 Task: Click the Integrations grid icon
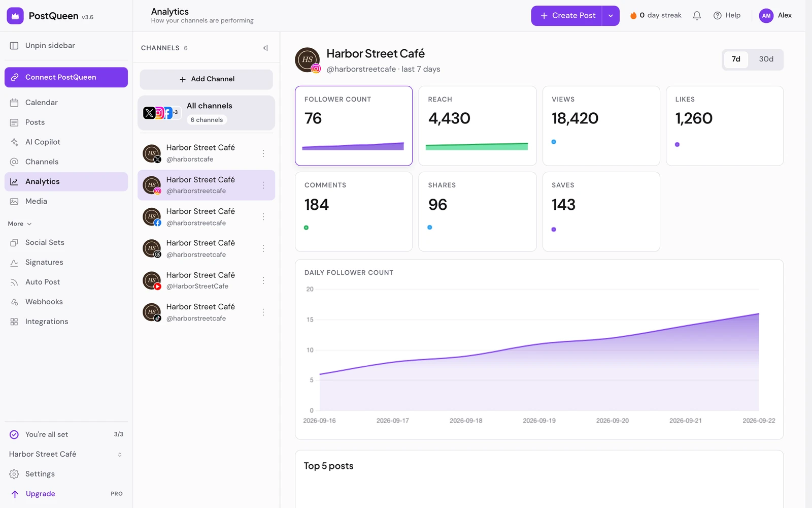tap(14, 322)
